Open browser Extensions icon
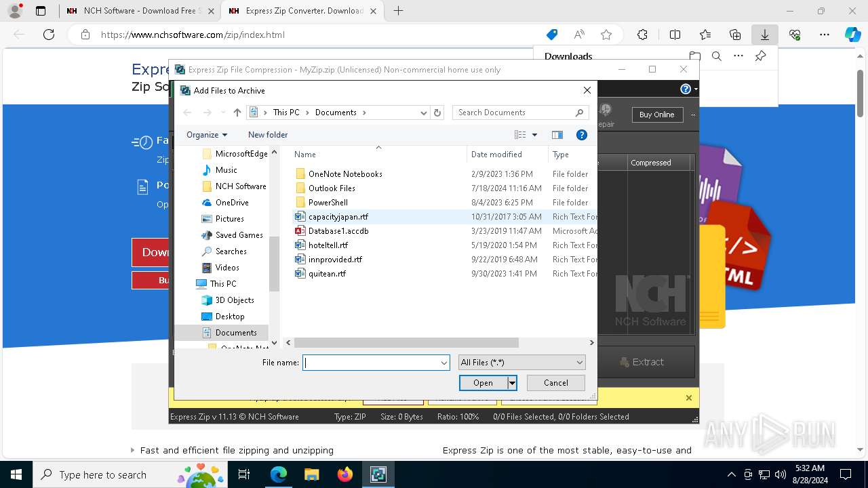The height and width of the screenshot is (488, 868). pos(642,35)
